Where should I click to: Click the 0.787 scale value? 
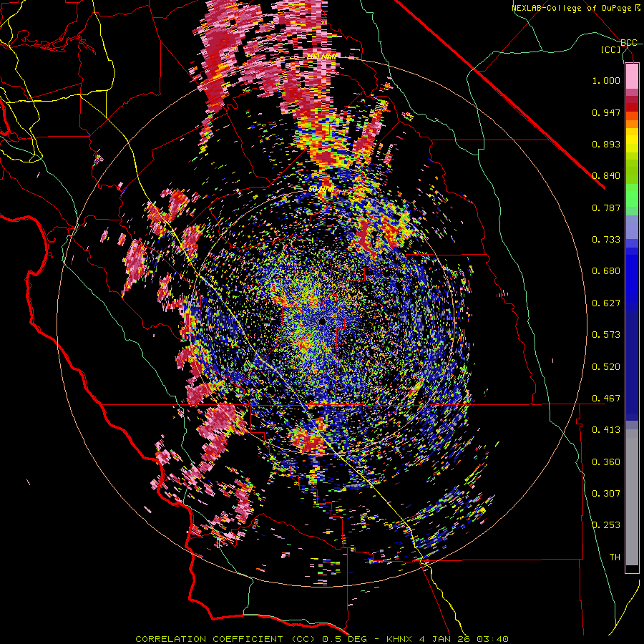pos(606,208)
